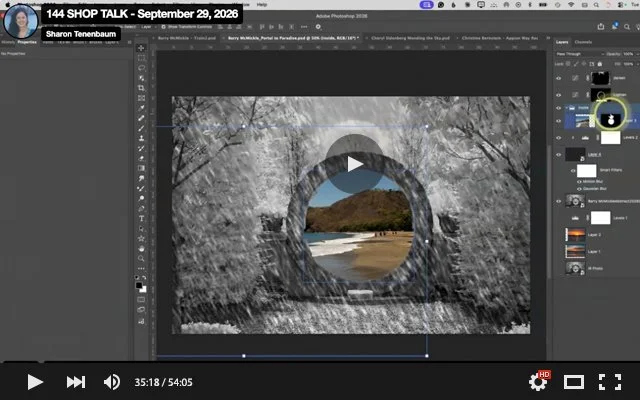Open video player settings gear
Viewport: 640px width, 400px height.
538,382
